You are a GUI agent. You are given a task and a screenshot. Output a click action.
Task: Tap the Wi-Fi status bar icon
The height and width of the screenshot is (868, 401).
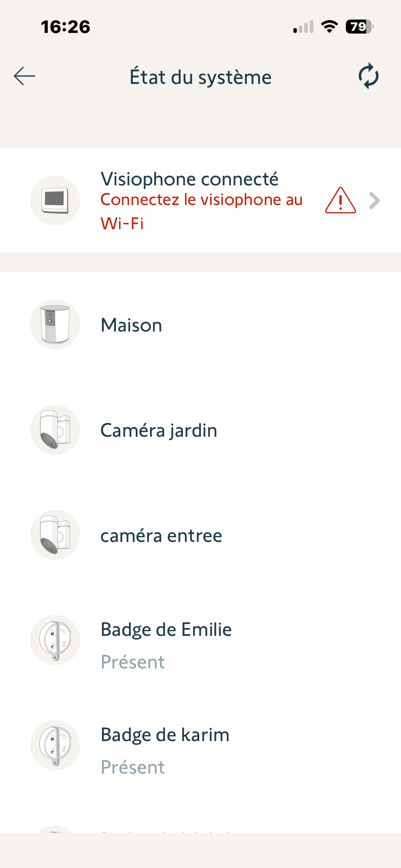click(x=330, y=27)
